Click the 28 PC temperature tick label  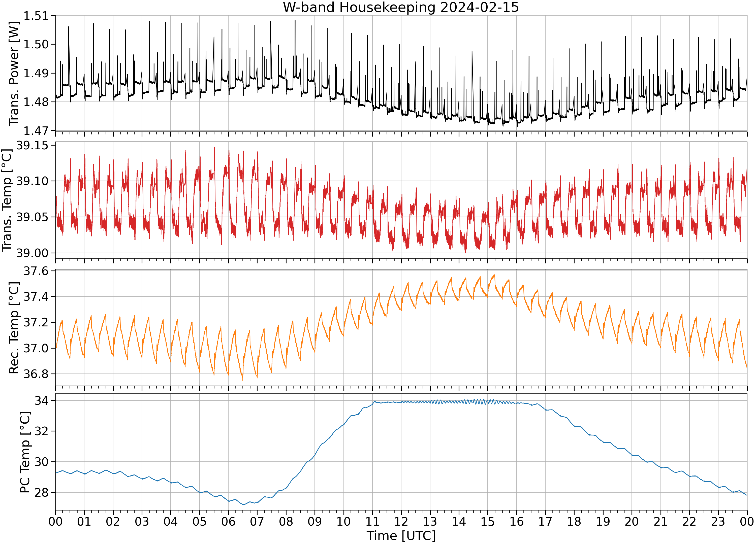41,492
